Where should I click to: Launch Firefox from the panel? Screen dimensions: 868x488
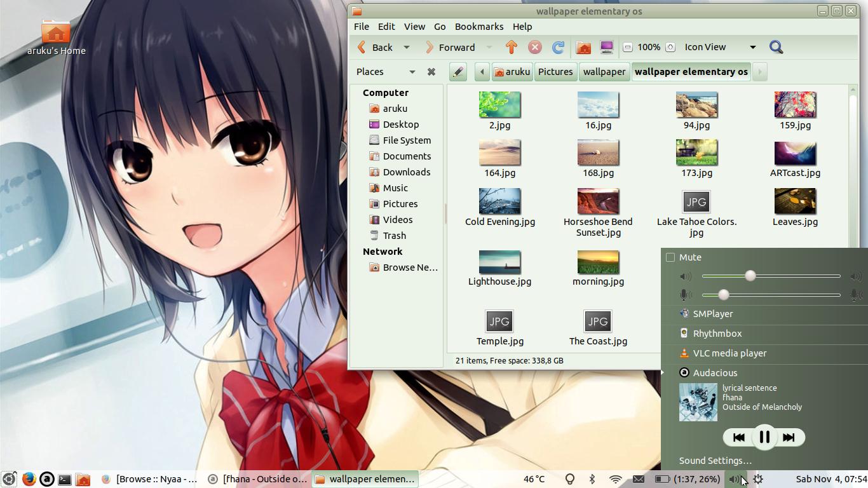pos(29,479)
